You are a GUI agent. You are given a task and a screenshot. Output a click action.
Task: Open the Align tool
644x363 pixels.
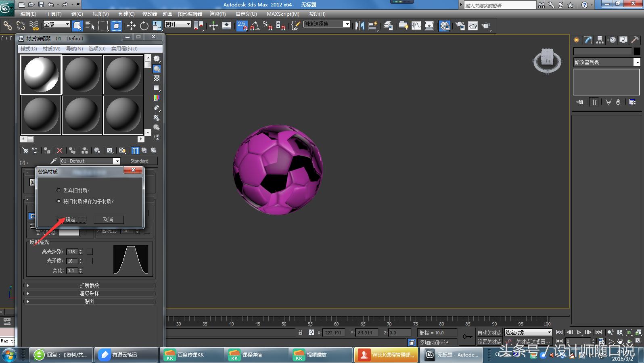pos(373,26)
